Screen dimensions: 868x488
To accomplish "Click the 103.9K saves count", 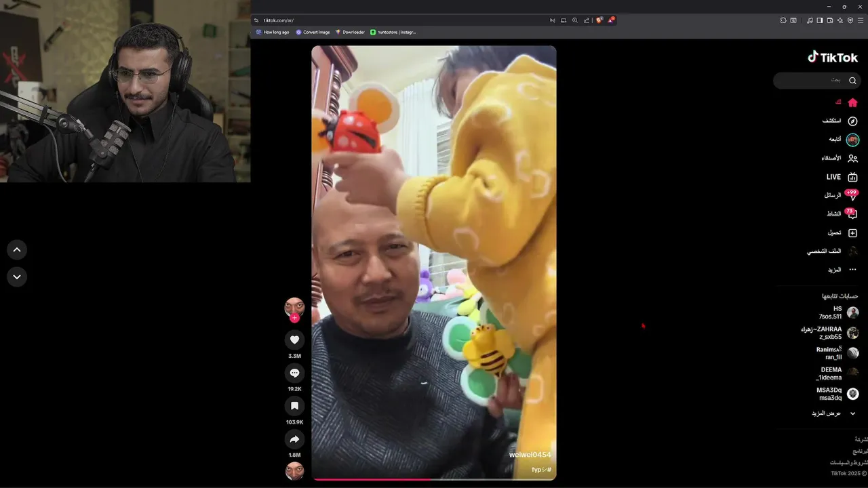I will click(x=294, y=422).
